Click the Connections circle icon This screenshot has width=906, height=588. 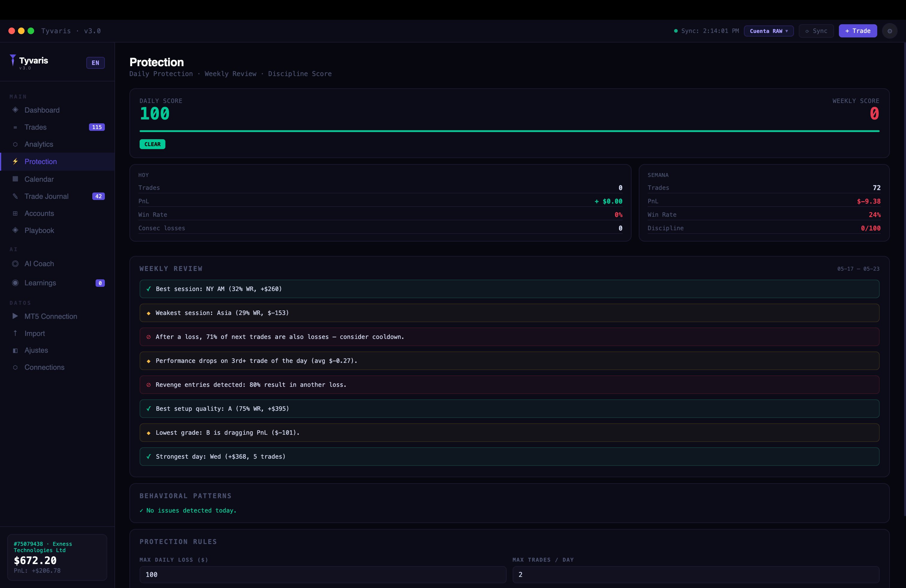pos(15,367)
